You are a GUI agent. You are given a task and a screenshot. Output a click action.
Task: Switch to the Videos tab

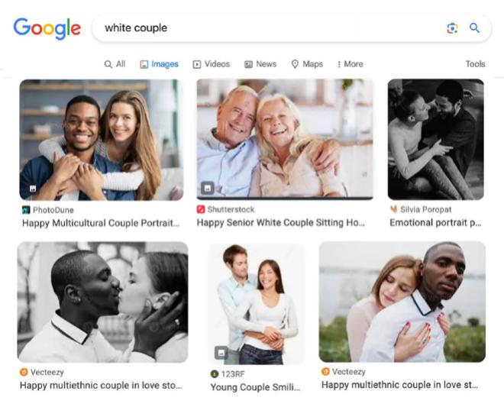click(x=212, y=64)
